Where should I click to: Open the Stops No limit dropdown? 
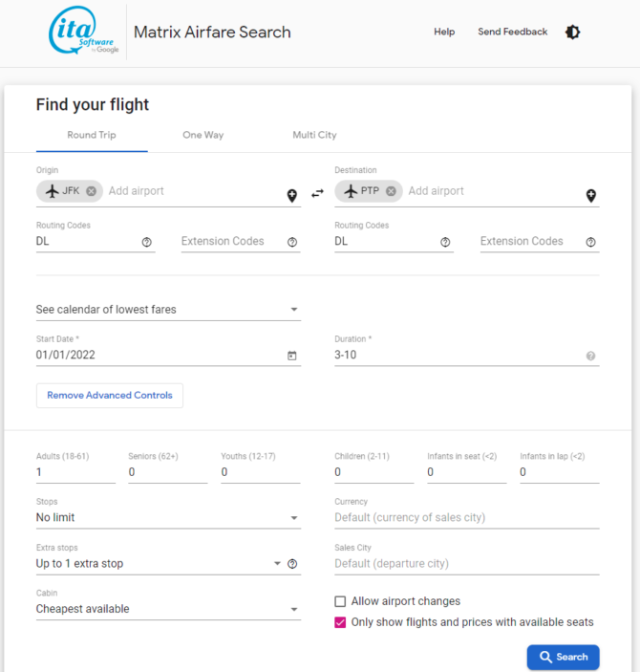(x=168, y=518)
